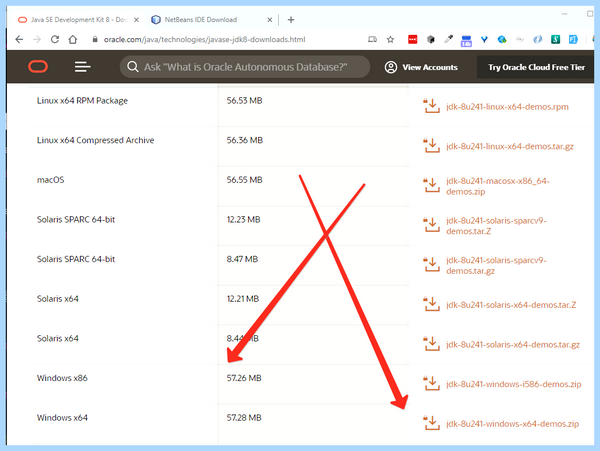Viewport: 600px width, 451px height.
Task: Click the View Accounts user icon
Action: click(x=391, y=67)
